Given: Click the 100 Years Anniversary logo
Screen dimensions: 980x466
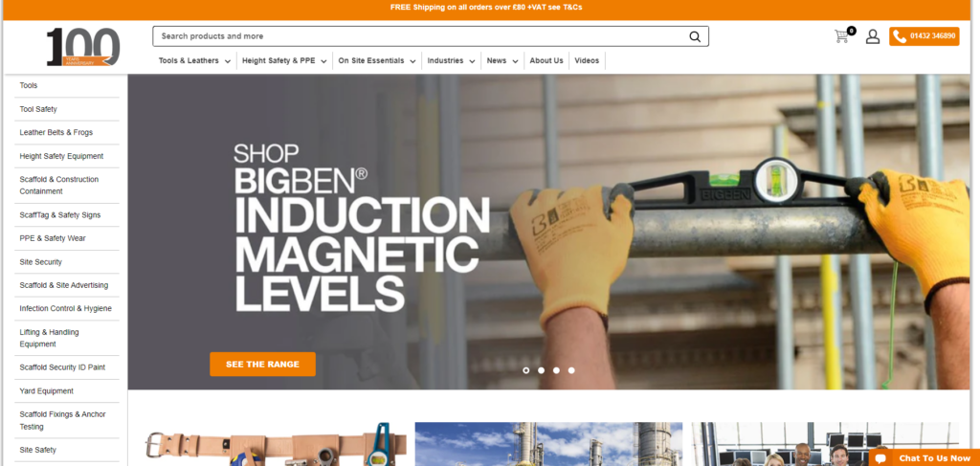Looking at the screenshot, I should [83, 47].
